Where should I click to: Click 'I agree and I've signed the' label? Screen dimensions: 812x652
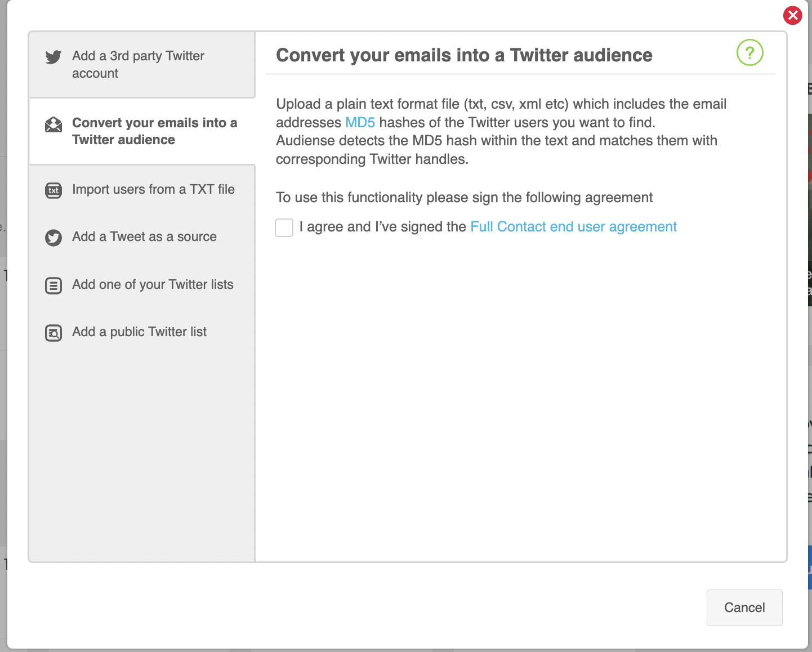click(x=383, y=227)
